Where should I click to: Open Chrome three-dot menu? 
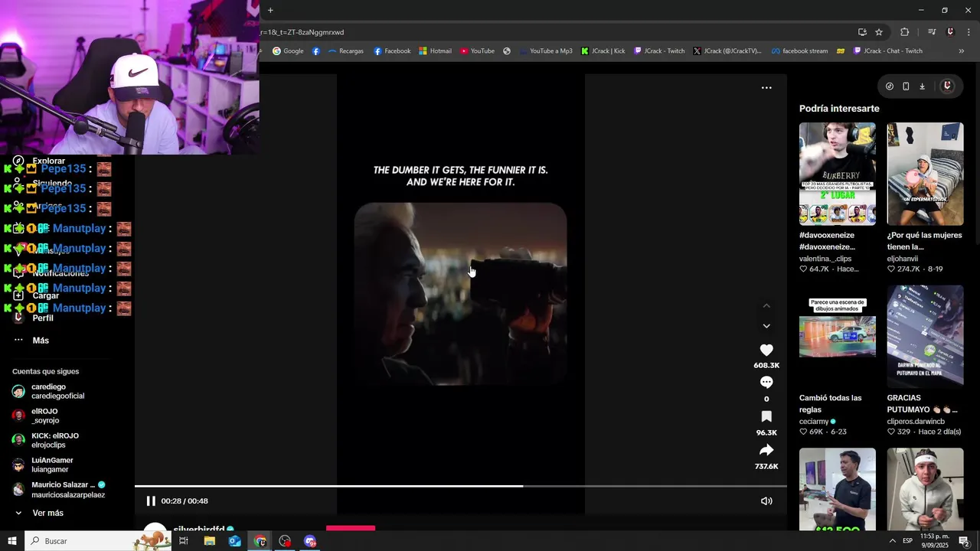click(x=969, y=32)
